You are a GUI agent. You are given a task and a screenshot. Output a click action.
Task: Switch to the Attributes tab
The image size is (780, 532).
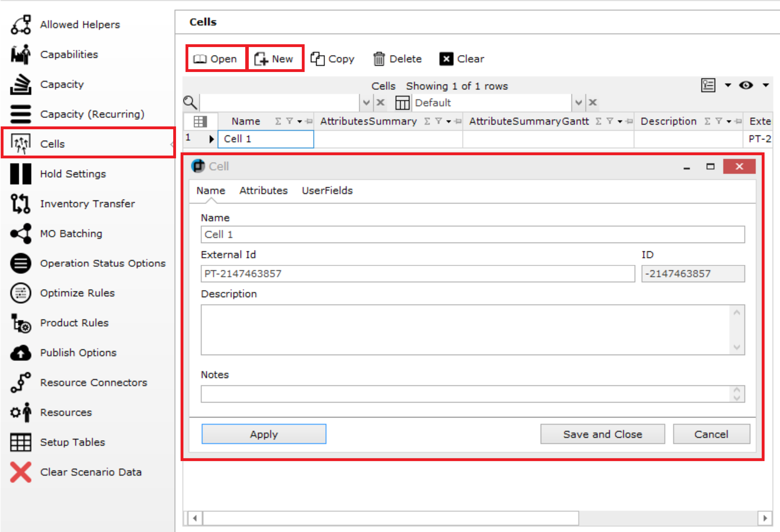[264, 191]
